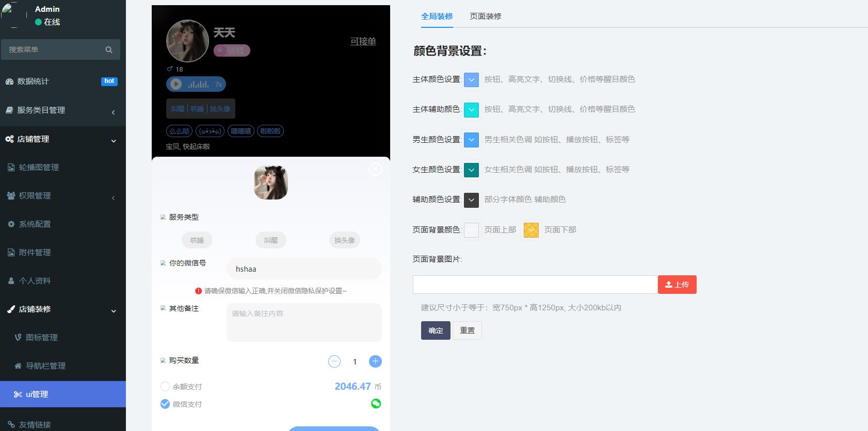Select the 全局装修 tab
868x431 pixels.
click(x=437, y=16)
